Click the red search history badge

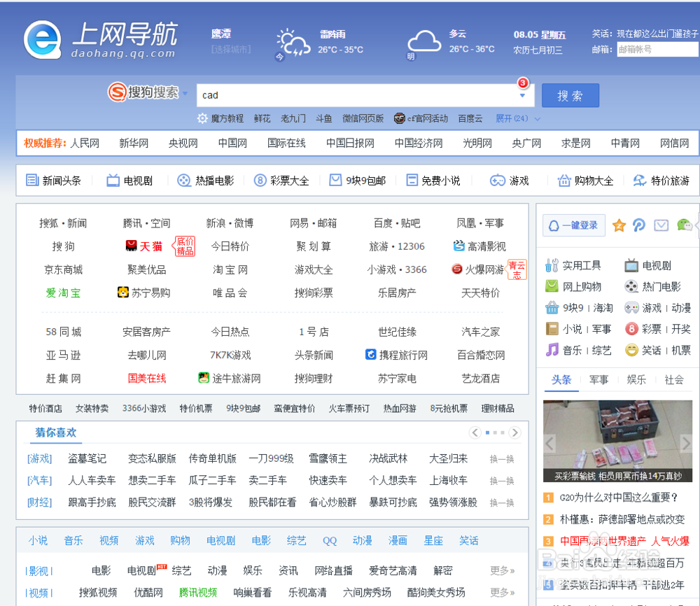pyautogui.click(x=522, y=83)
